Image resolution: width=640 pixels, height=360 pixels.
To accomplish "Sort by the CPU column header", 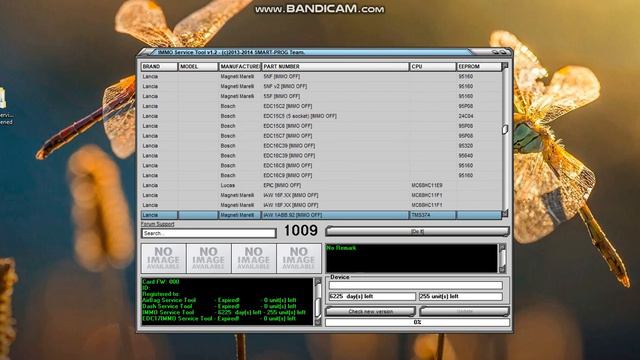I will pos(433,66).
